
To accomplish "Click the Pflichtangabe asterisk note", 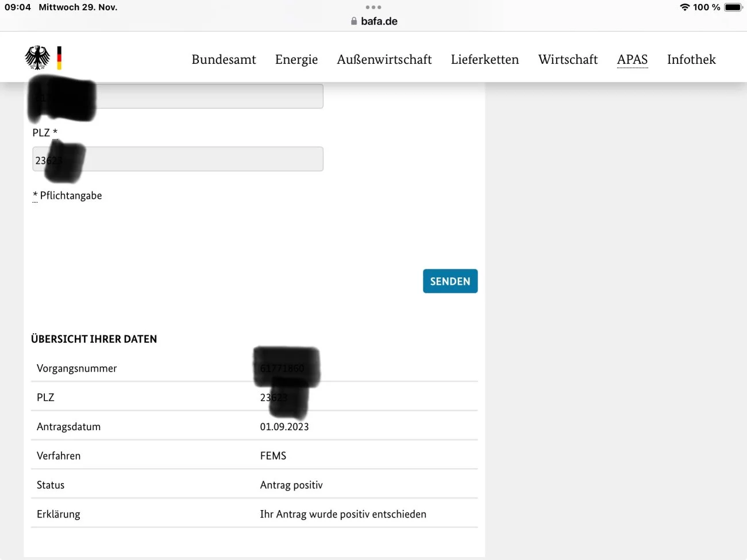I will pyautogui.click(x=67, y=196).
